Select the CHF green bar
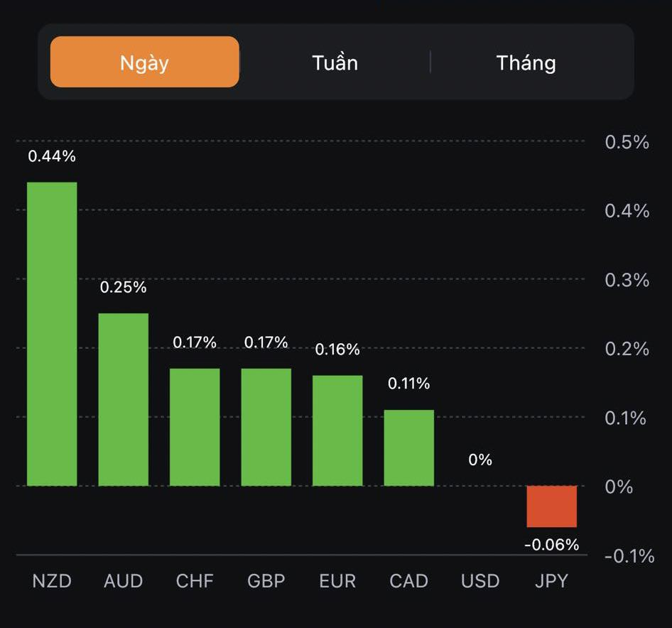Viewport: 672px width, 628px height. [195, 427]
